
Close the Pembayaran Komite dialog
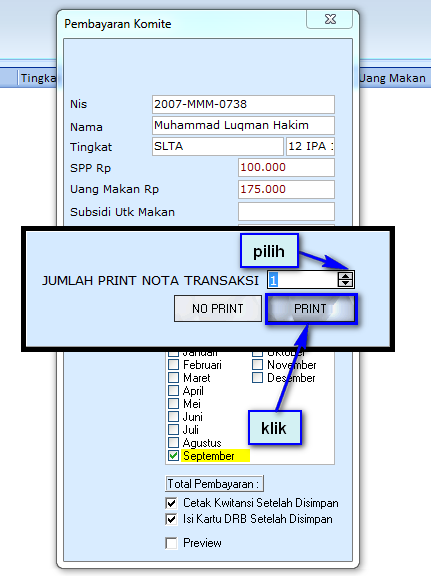[330, 19]
